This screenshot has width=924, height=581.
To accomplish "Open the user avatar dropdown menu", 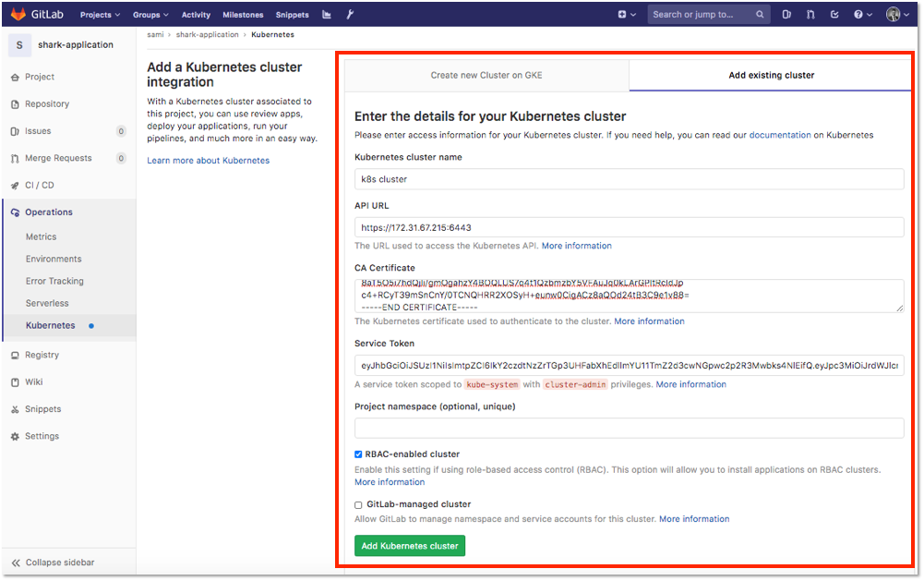I will click(897, 15).
